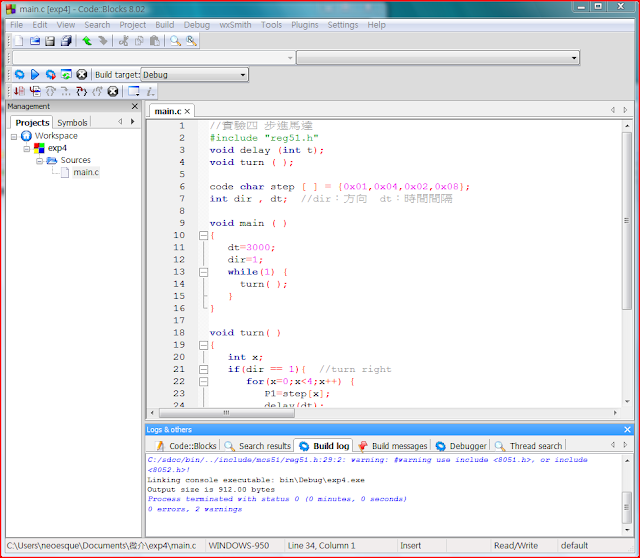This screenshot has height=558, width=640.
Task: Click the Build and run icon
Action: click(50, 74)
